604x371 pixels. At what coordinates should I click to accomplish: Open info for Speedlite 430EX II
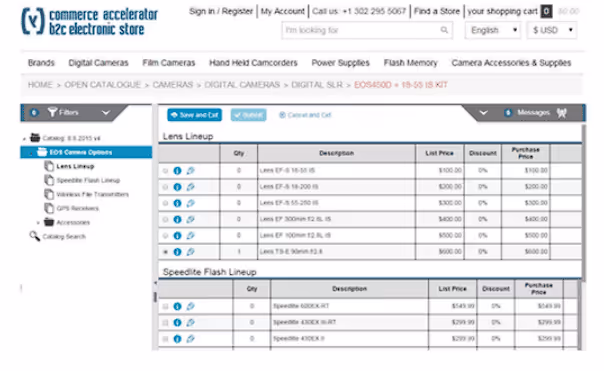pos(177,339)
